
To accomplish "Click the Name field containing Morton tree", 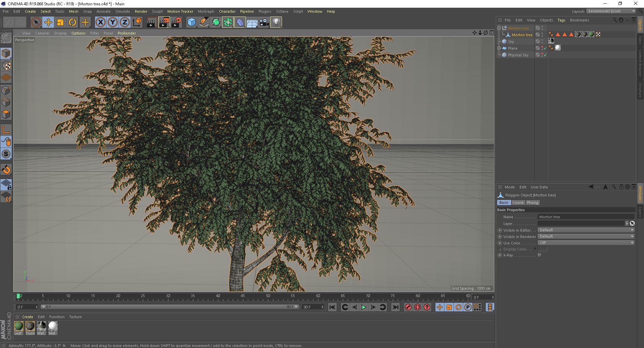I will pyautogui.click(x=586, y=217).
